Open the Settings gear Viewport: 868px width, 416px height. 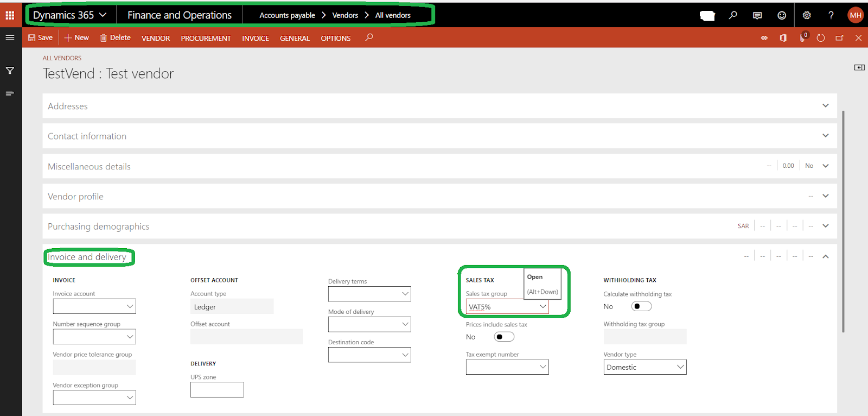click(x=807, y=15)
